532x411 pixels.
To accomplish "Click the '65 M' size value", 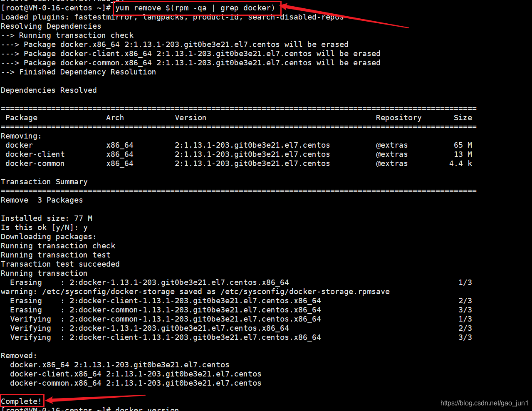I will [463, 145].
